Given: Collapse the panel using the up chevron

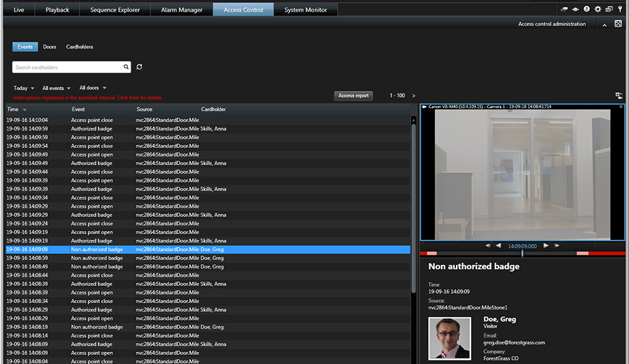Looking at the screenshot, I should (604, 25).
